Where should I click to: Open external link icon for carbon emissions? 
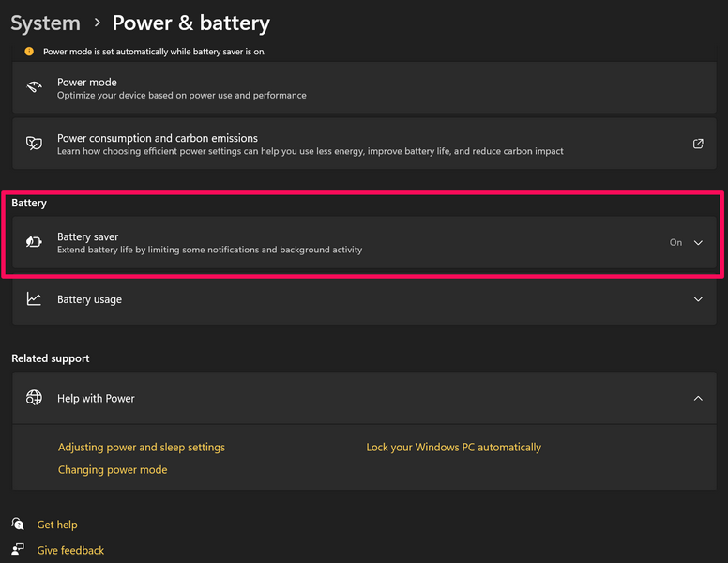[698, 144]
